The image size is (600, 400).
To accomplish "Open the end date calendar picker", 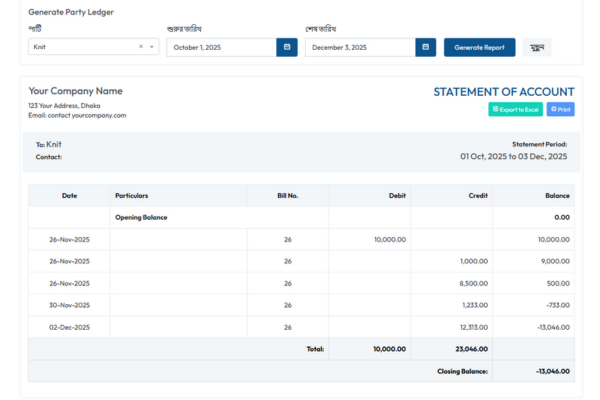I will click(425, 47).
